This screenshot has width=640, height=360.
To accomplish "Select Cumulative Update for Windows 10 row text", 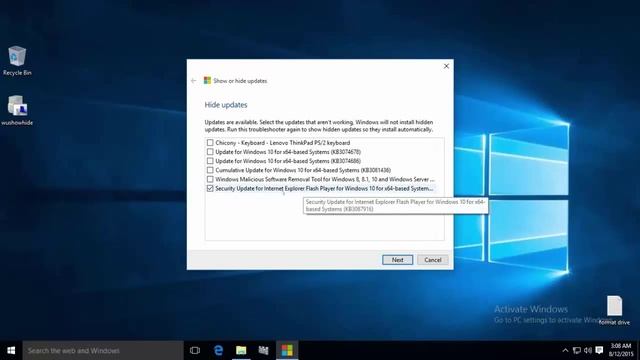I will pos(303,170).
